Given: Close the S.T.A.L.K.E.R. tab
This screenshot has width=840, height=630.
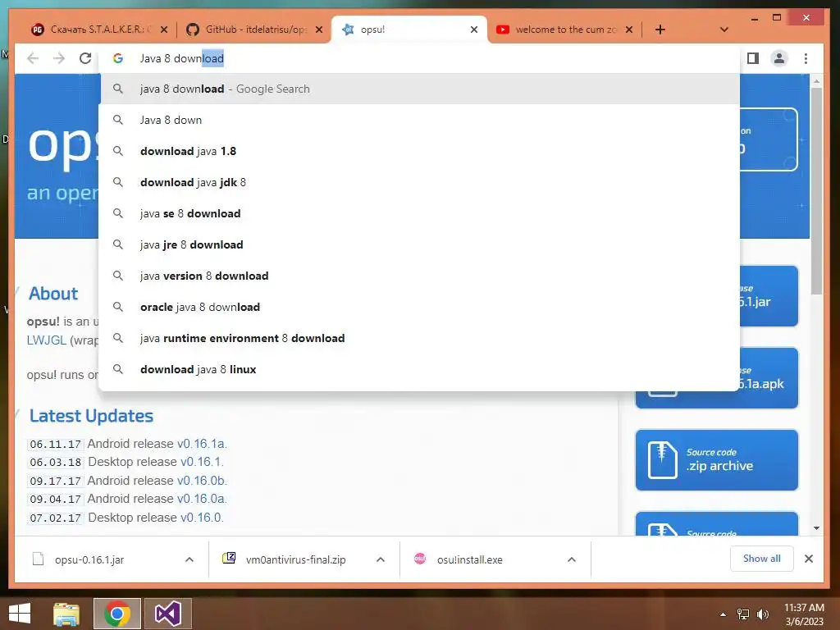Looking at the screenshot, I should (x=164, y=30).
